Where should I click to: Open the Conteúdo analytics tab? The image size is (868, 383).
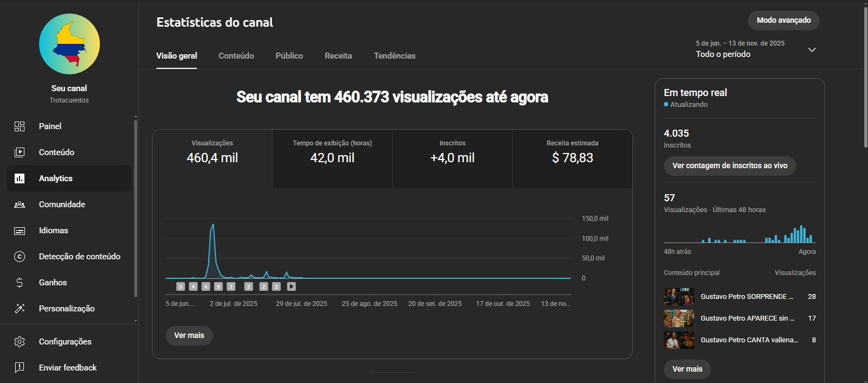[236, 56]
